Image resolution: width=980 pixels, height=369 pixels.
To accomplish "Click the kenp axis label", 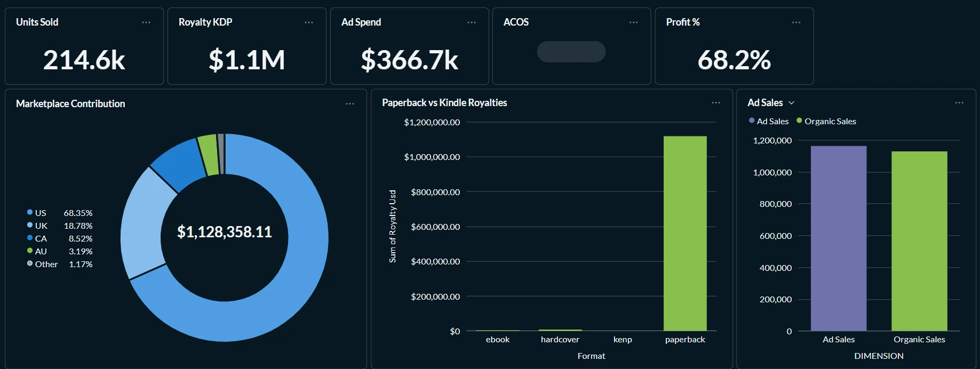I will tap(623, 340).
